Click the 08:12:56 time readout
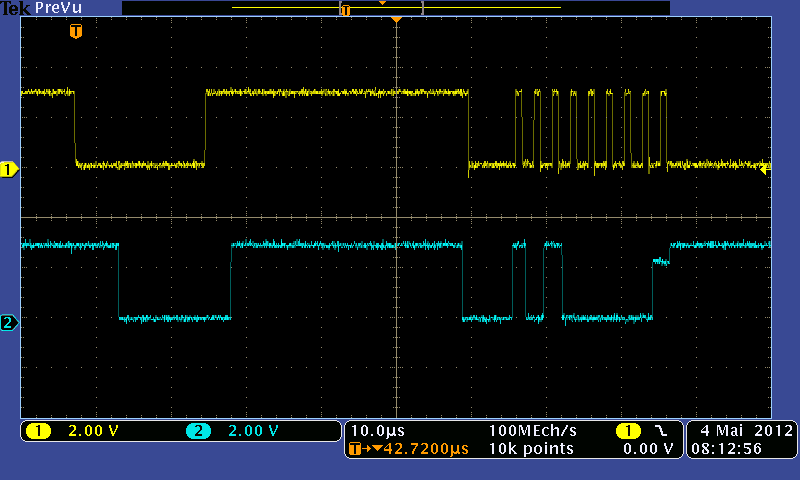800x480 pixels. [x=727, y=449]
